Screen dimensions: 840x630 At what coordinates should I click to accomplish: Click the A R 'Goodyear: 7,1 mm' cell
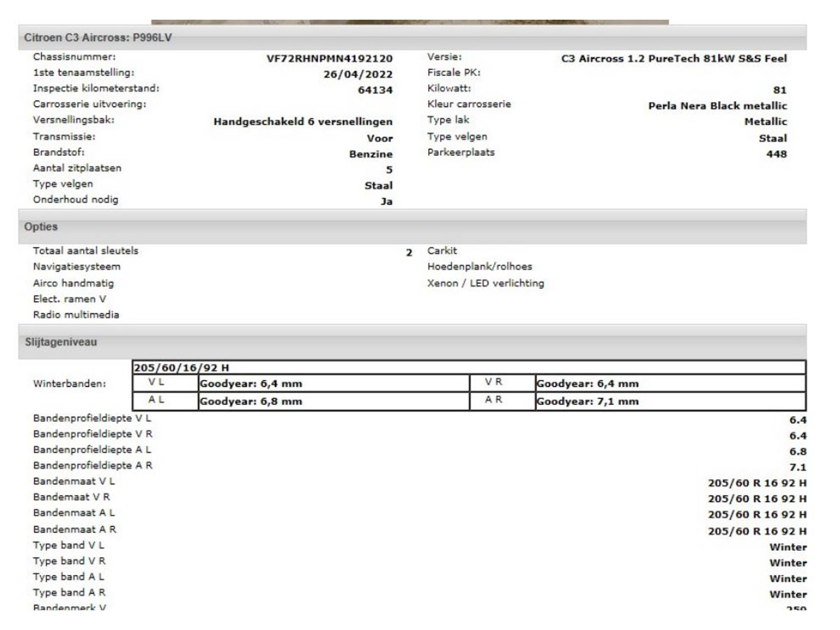(670, 401)
